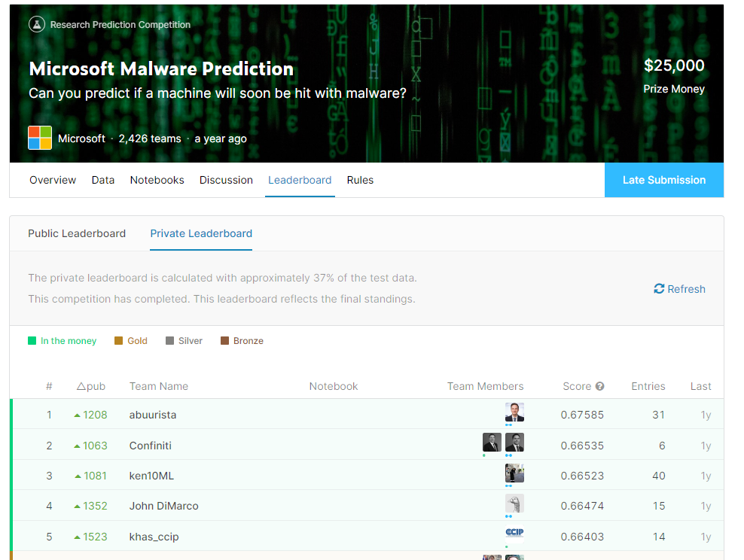Click score 0.66403
The height and width of the screenshot is (560, 744).
(582, 537)
